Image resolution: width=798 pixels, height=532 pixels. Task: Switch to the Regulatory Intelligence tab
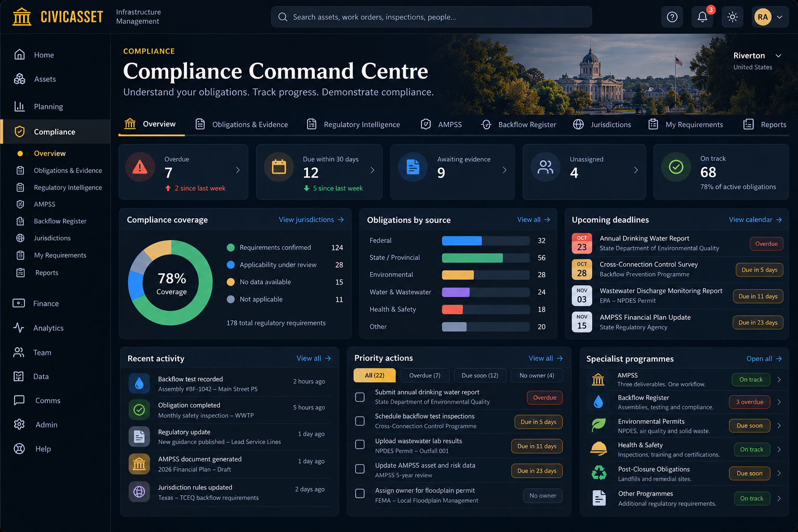tap(353, 125)
